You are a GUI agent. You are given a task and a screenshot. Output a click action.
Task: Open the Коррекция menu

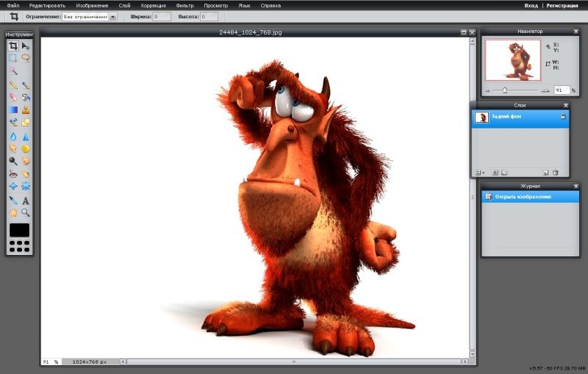(x=154, y=6)
